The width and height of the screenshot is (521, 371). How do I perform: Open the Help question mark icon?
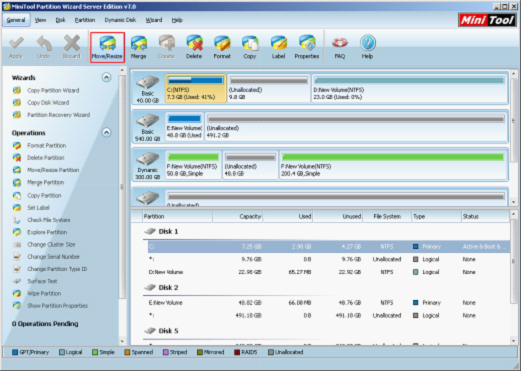coord(368,43)
